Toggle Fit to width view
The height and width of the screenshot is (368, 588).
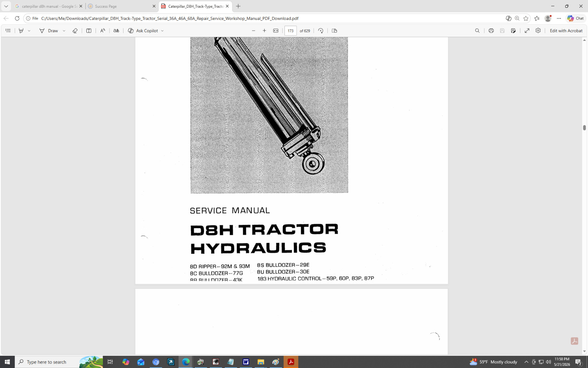pyautogui.click(x=276, y=31)
